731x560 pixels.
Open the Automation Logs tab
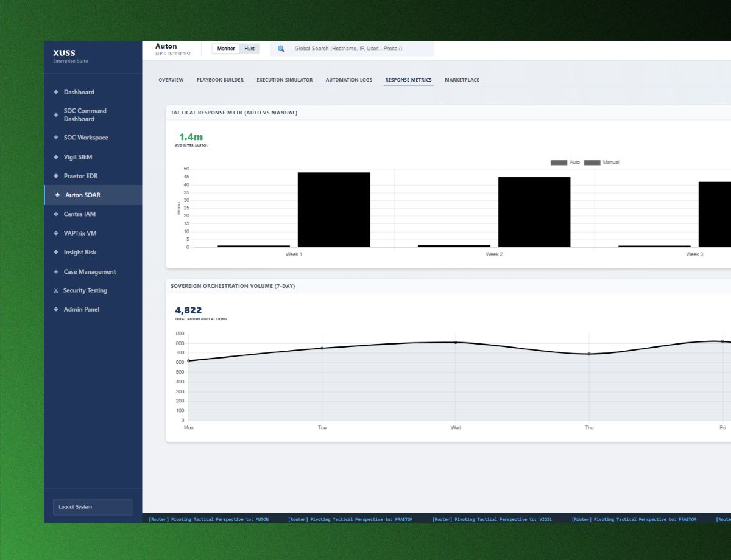point(348,80)
